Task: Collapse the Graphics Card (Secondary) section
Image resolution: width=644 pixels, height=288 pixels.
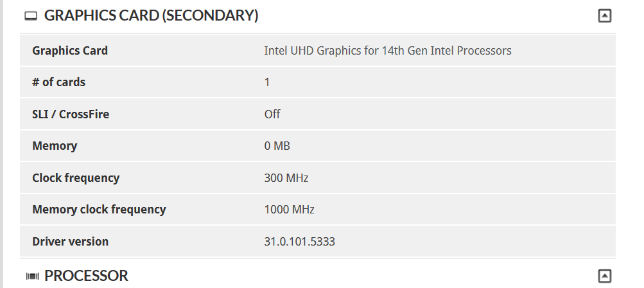Action: click(604, 16)
